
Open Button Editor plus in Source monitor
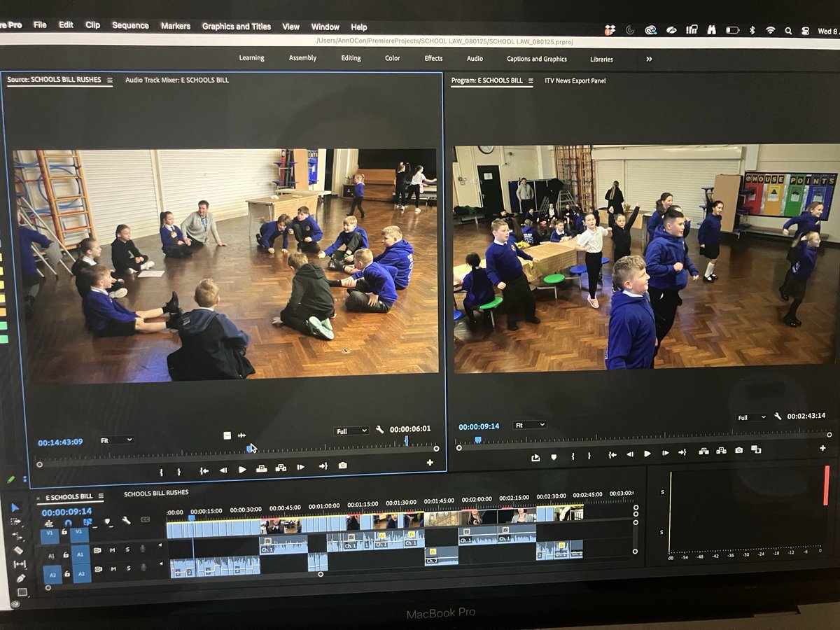(x=430, y=463)
